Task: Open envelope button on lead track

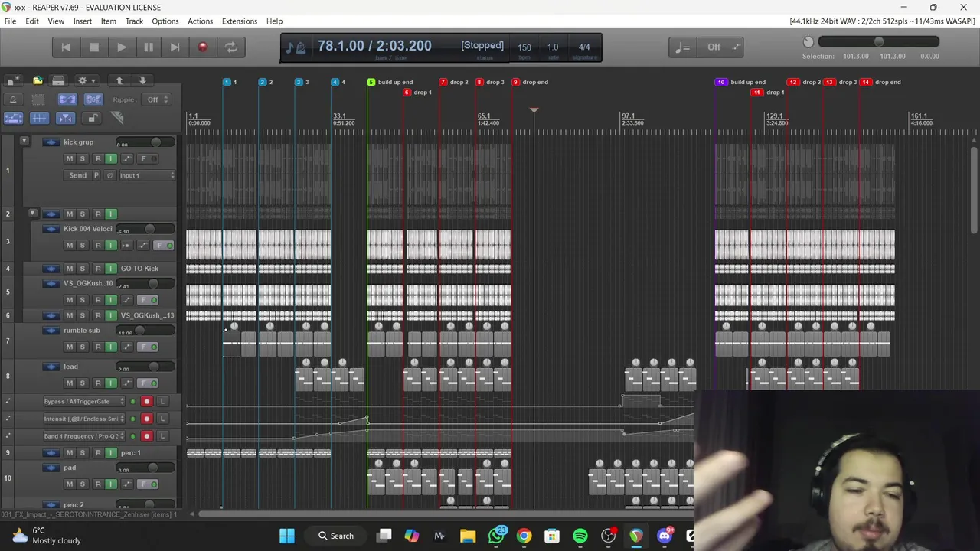Action: [x=127, y=383]
